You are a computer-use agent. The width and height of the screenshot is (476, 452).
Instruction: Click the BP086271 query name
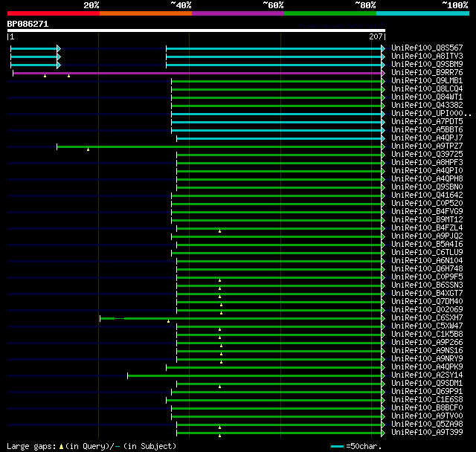pyautogui.click(x=28, y=25)
